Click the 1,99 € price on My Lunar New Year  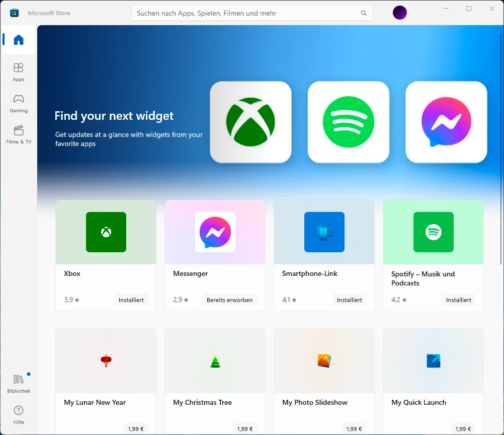pyautogui.click(x=135, y=428)
